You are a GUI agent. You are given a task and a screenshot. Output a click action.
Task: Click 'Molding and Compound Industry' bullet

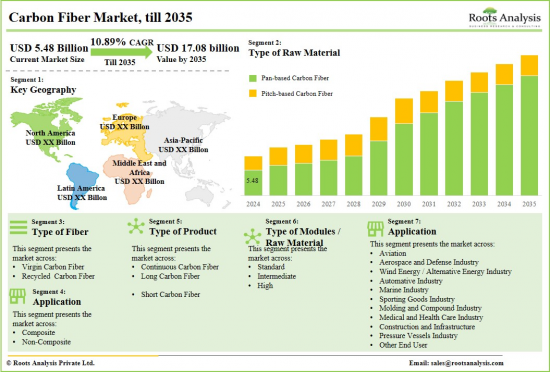(430, 308)
